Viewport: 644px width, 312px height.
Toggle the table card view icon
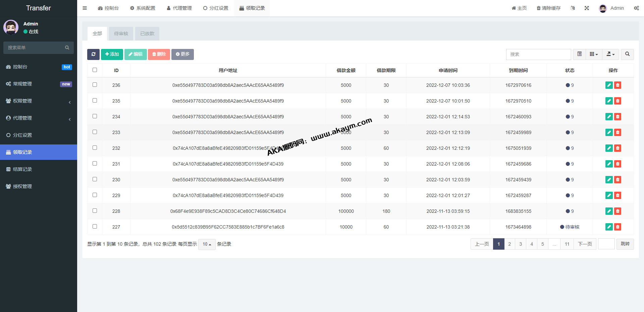pyautogui.click(x=579, y=54)
